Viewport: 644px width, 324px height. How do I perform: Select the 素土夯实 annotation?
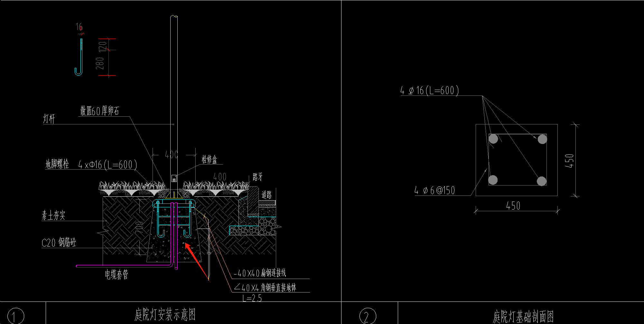pyautogui.click(x=53, y=215)
